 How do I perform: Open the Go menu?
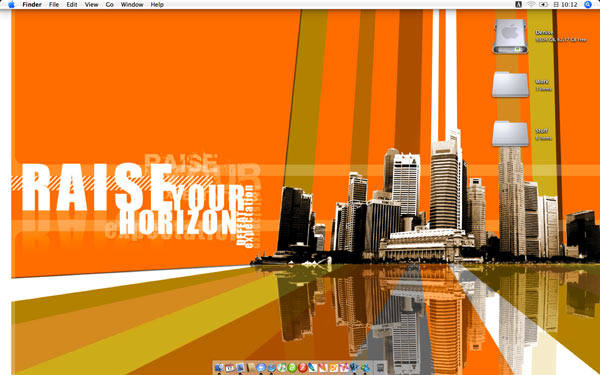tap(109, 5)
